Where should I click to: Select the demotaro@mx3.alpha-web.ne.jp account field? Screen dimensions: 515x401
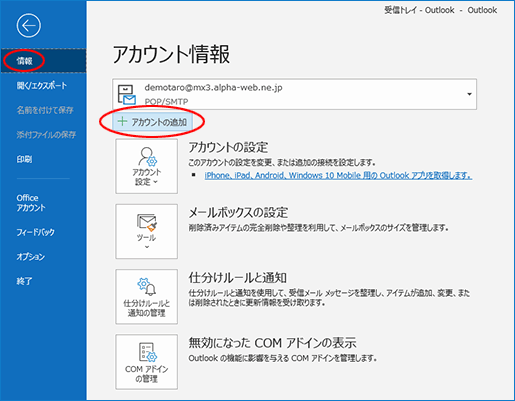point(294,94)
